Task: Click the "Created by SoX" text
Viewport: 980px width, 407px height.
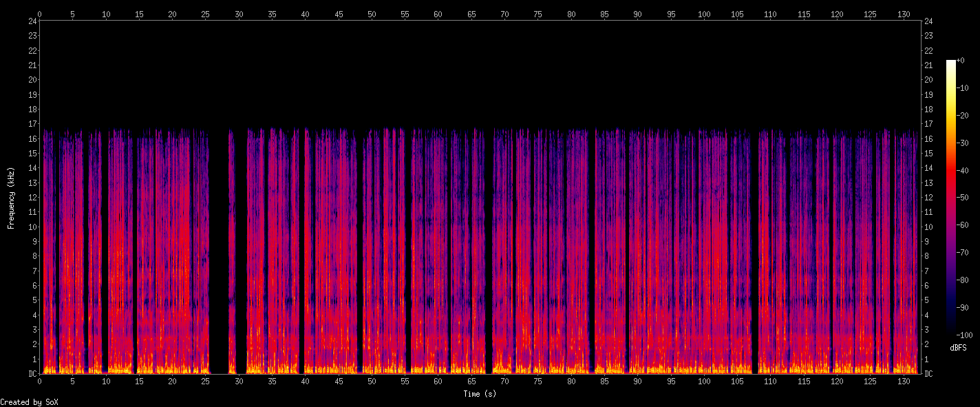Action: pos(29,402)
